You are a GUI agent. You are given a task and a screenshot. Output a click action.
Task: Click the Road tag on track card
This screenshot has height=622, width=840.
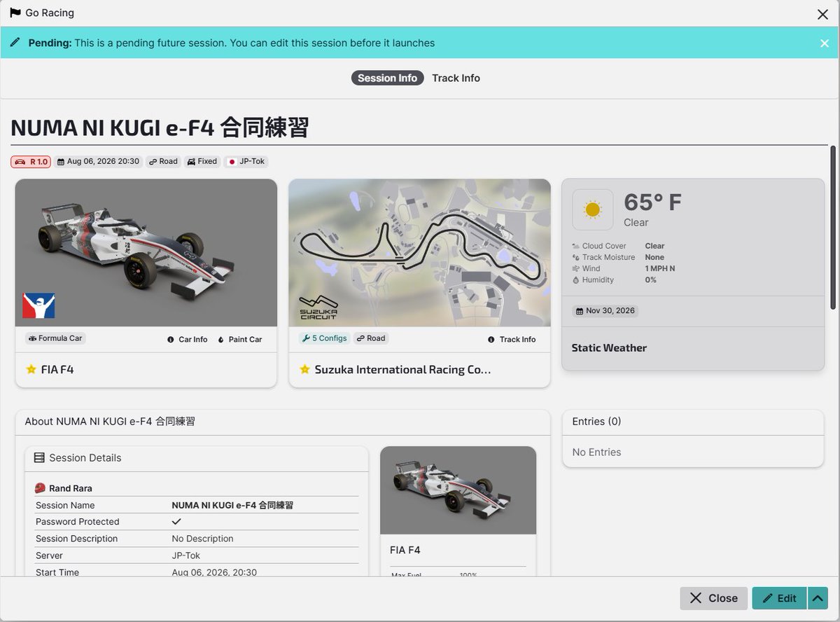[x=371, y=338]
